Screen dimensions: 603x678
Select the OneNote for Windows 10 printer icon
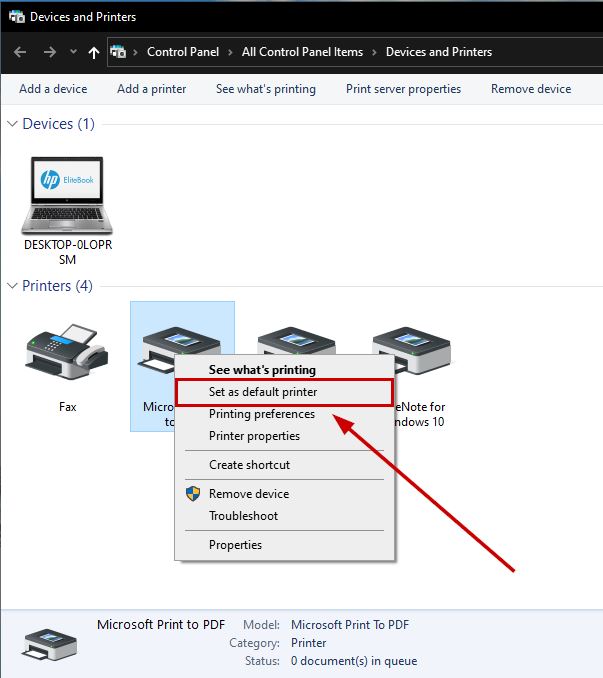[412, 349]
